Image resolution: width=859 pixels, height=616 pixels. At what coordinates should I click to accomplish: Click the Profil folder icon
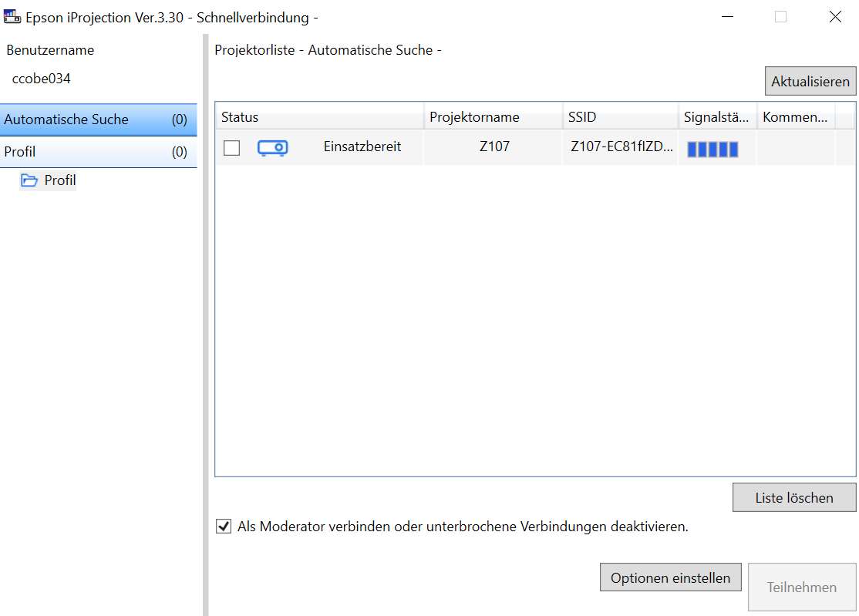29,180
